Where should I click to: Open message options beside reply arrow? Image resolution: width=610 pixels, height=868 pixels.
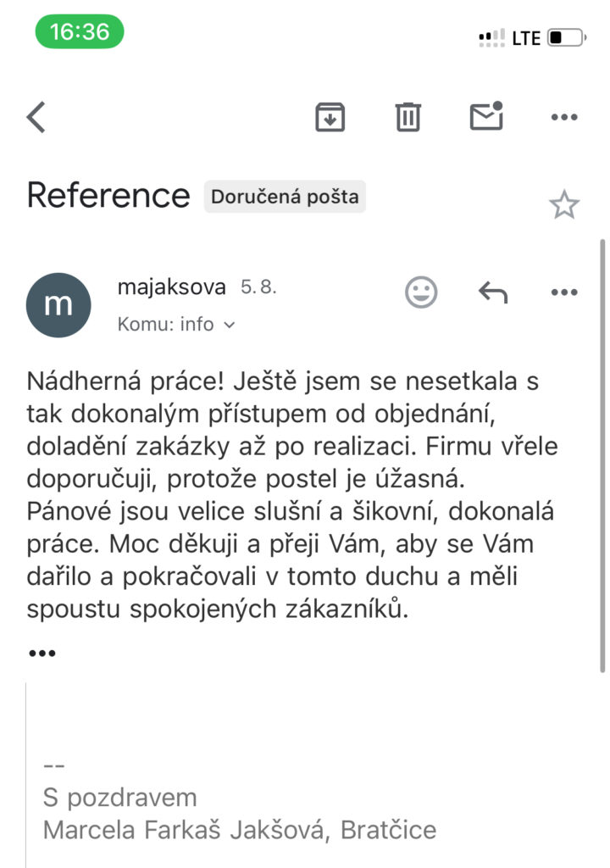564,292
